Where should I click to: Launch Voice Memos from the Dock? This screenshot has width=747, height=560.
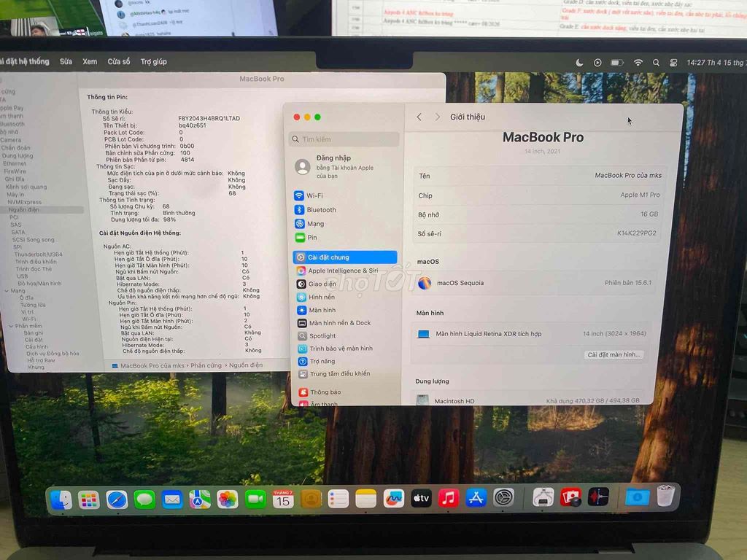[598, 497]
